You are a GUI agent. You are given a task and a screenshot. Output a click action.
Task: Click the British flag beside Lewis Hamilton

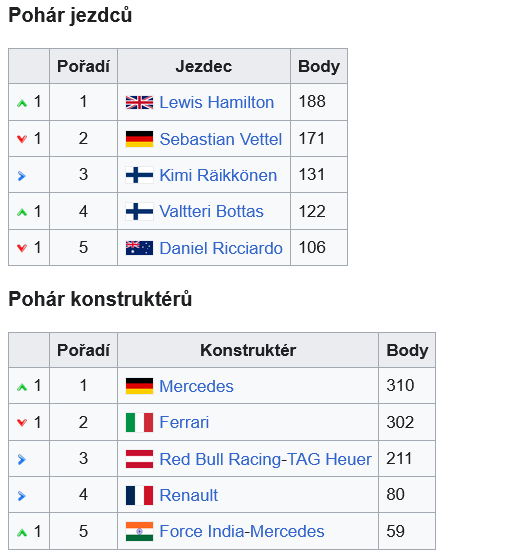point(139,102)
